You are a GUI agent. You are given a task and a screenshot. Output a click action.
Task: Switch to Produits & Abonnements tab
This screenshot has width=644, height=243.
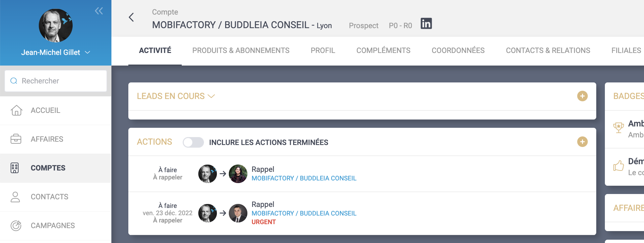241,50
